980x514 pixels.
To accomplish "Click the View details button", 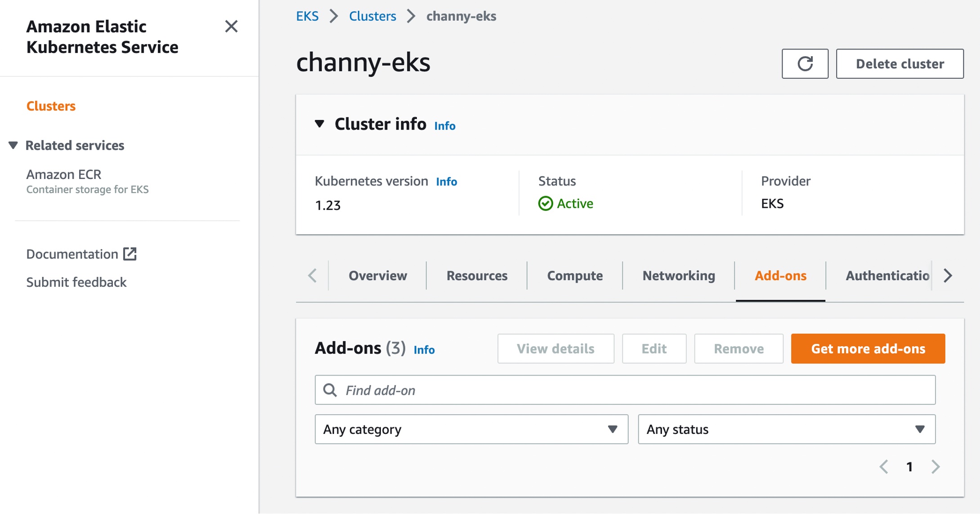I will [555, 349].
